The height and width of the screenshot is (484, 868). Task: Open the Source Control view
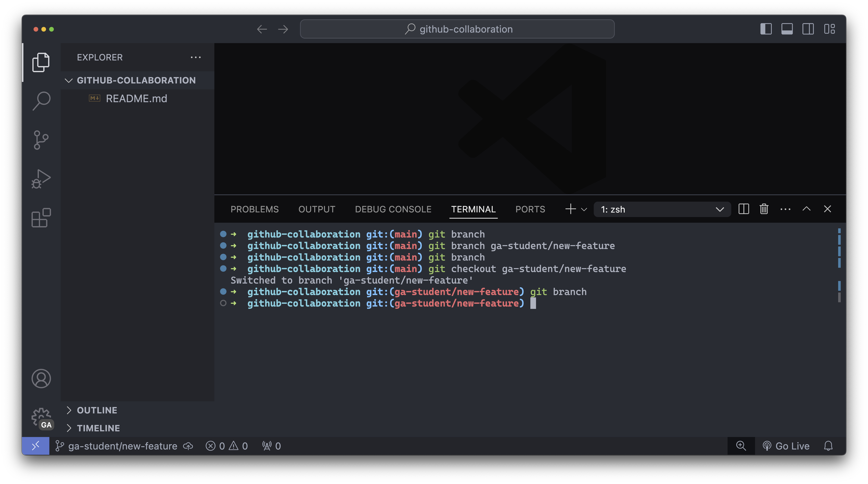coord(41,140)
